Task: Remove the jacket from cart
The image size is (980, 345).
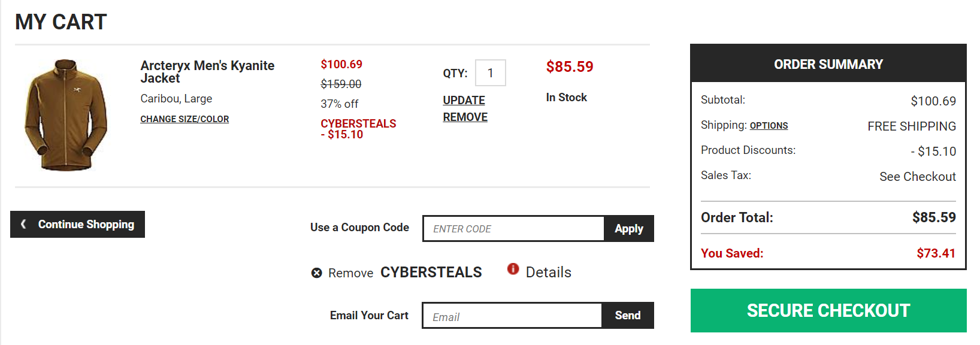Action: coord(465,117)
